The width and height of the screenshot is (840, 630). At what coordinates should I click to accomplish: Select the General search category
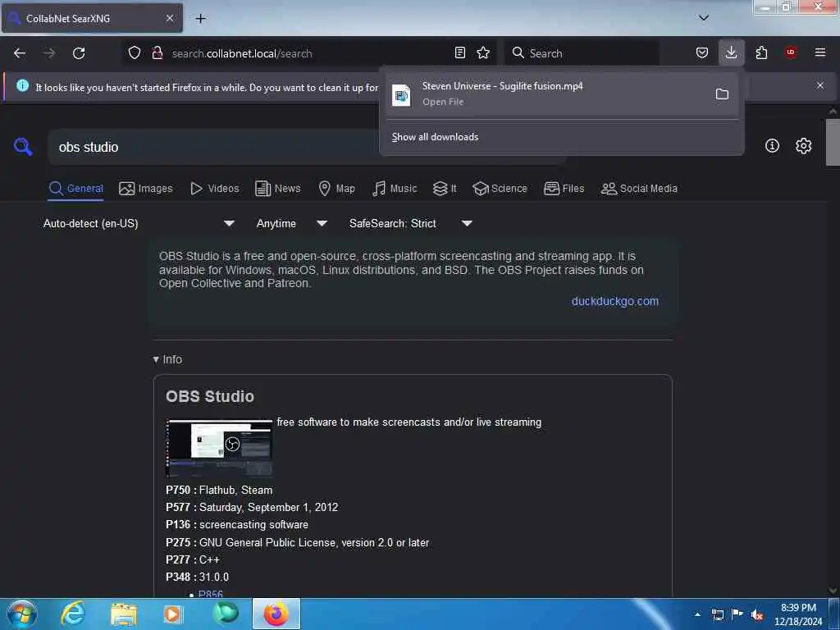coord(76,189)
